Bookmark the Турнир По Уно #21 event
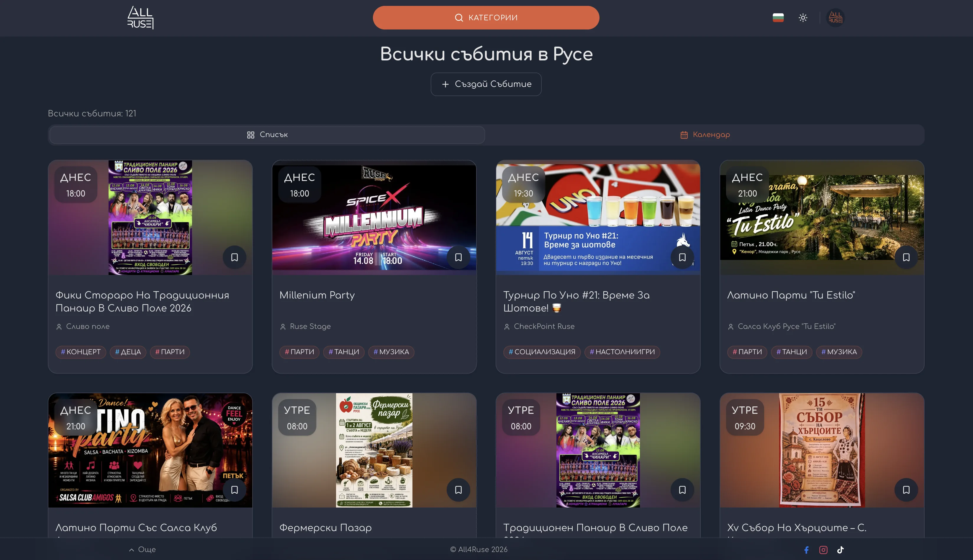 coord(682,257)
